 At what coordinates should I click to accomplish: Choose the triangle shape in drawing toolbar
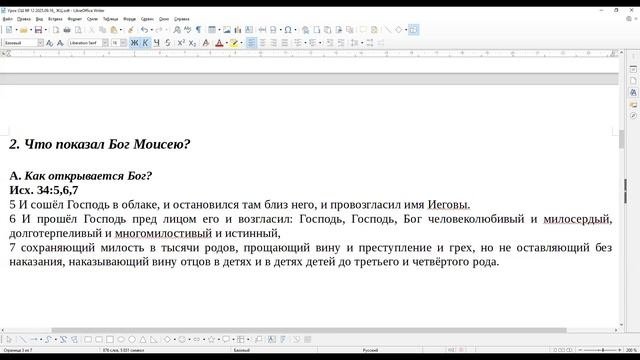(x=143, y=340)
